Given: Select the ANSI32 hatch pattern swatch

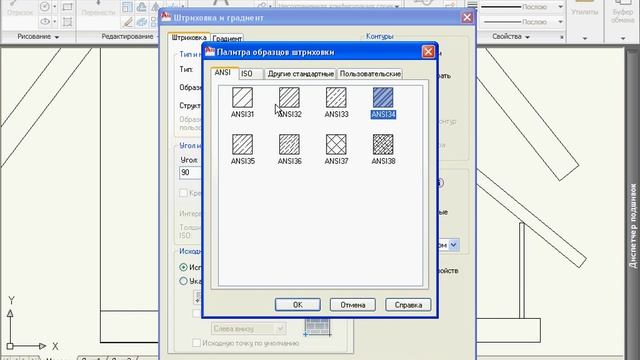Looking at the screenshot, I should pyautogui.click(x=289, y=98).
